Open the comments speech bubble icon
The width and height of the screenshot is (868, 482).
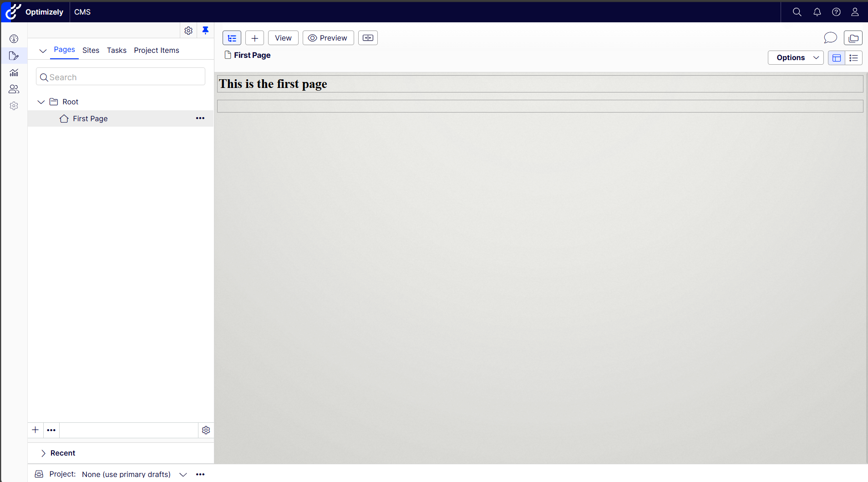click(830, 38)
